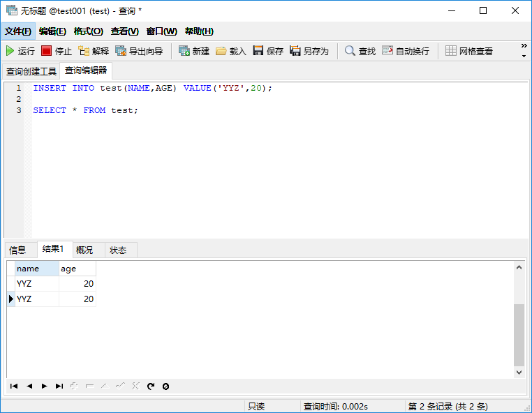Click the query time 0.002s status text
This screenshot has height=413, width=532.
pos(335,406)
